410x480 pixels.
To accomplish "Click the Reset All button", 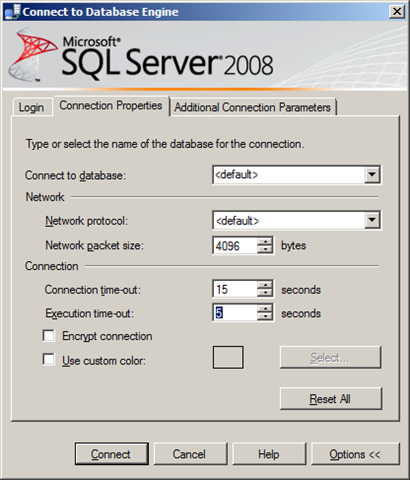I will tap(330, 399).
